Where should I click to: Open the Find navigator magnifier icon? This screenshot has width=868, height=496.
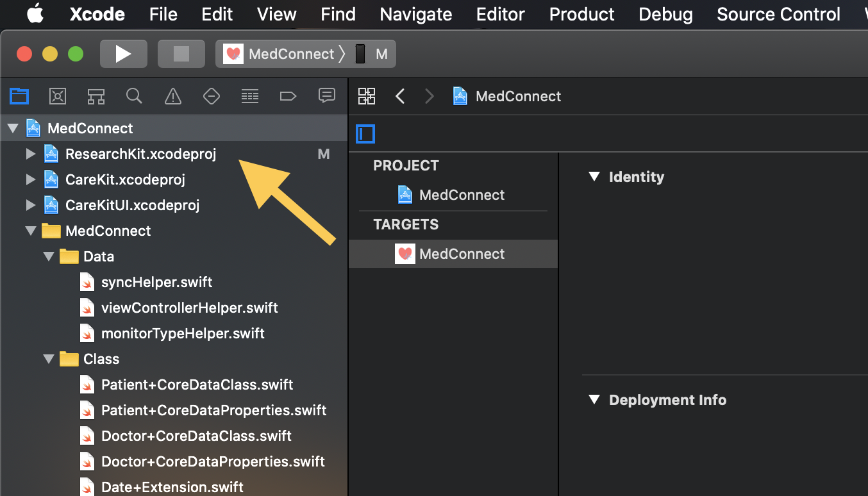point(134,96)
